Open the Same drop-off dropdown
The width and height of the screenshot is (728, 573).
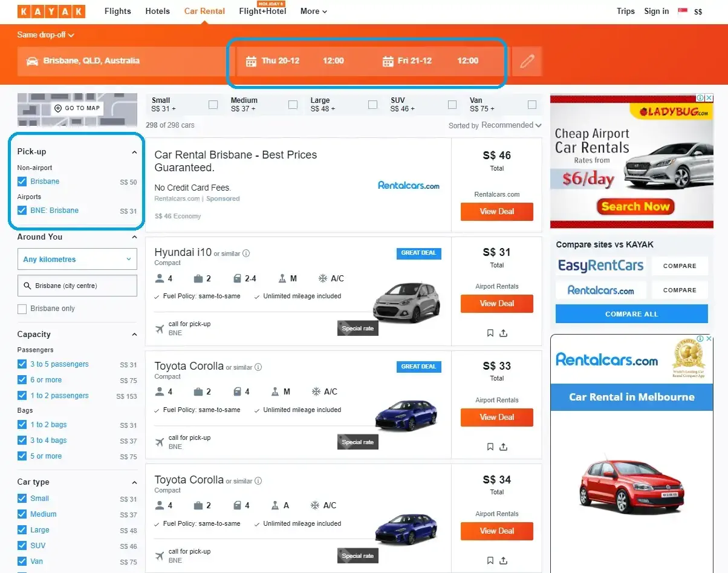coord(46,35)
